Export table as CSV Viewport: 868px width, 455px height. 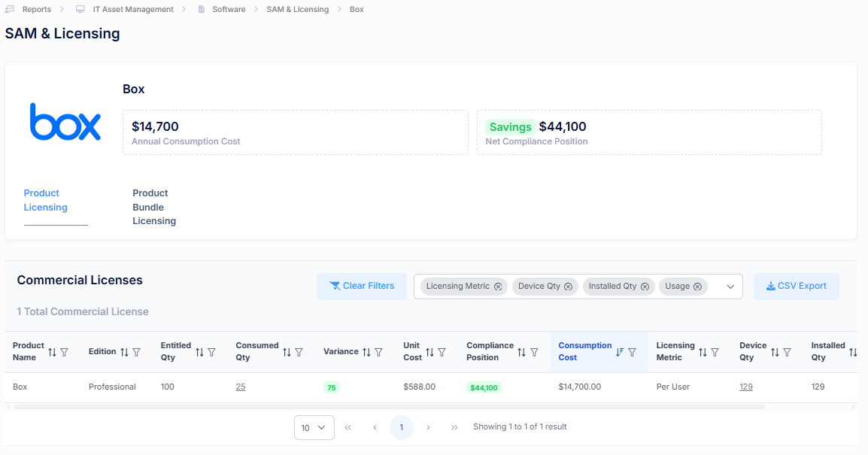pyautogui.click(x=796, y=287)
